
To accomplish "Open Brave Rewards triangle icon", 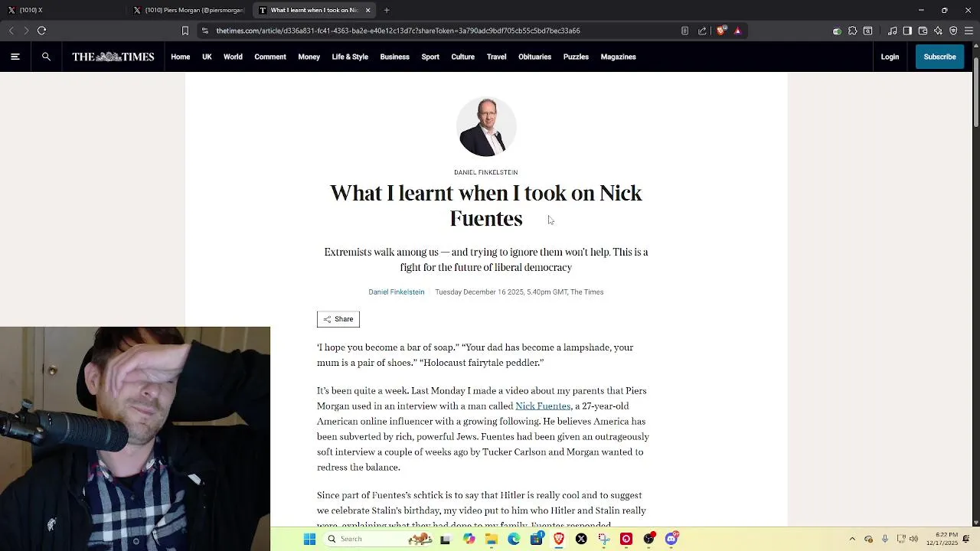I will [x=737, y=31].
